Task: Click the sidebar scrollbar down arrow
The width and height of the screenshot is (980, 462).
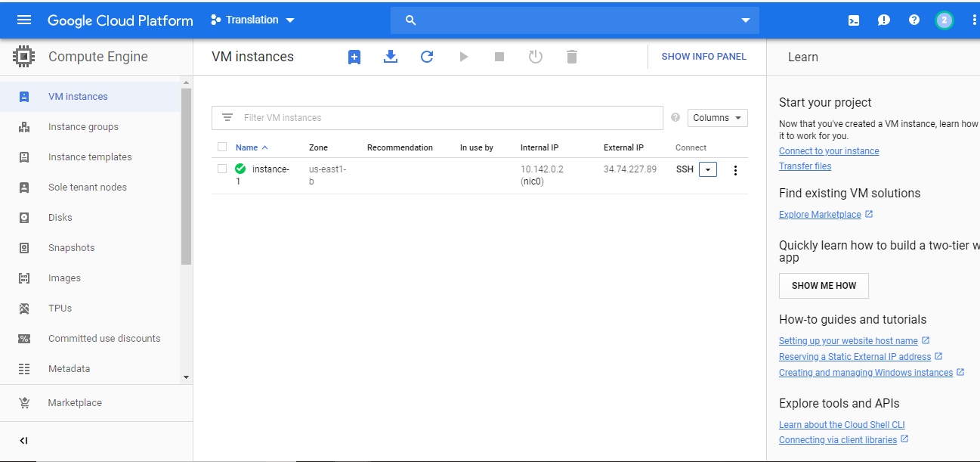Action: (x=187, y=377)
